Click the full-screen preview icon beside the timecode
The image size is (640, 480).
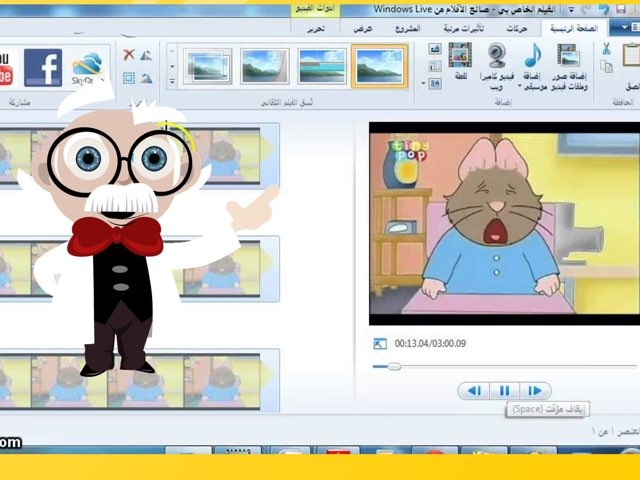point(380,344)
